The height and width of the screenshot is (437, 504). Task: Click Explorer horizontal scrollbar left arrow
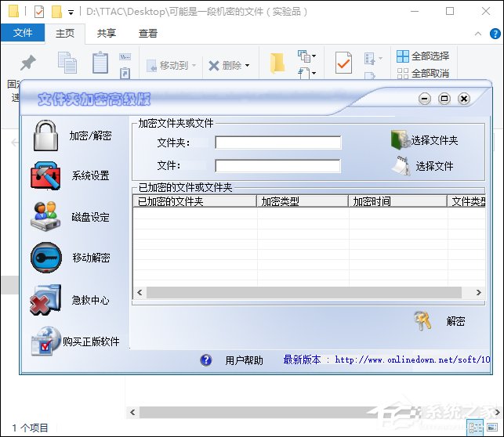click(132, 412)
